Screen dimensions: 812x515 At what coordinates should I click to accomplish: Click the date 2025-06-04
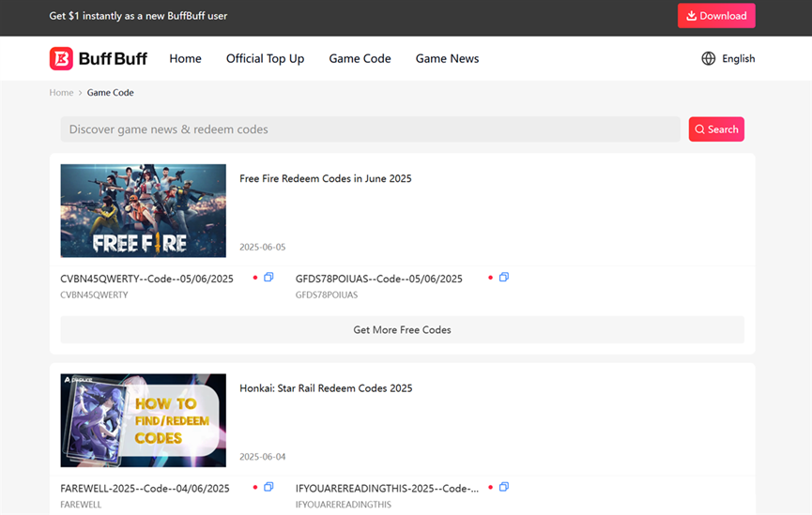(x=263, y=457)
